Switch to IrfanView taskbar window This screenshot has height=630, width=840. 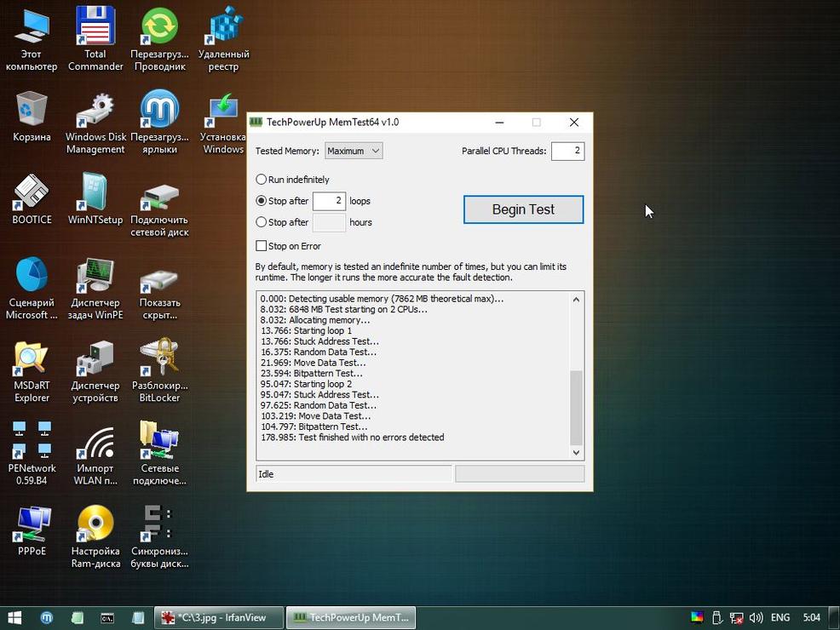pyautogui.click(x=219, y=618)
